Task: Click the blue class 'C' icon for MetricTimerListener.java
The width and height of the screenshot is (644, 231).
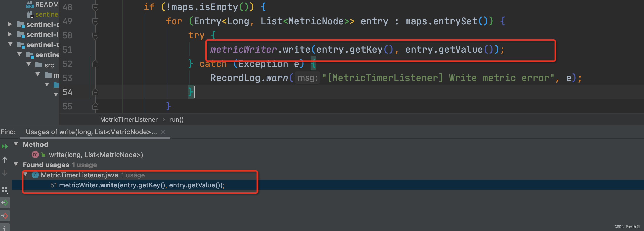Action: point(35,175)
